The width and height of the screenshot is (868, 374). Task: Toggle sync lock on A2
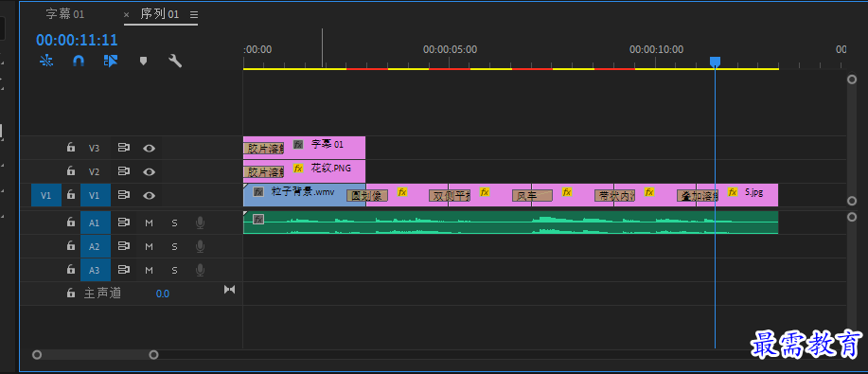click(123, 246)
